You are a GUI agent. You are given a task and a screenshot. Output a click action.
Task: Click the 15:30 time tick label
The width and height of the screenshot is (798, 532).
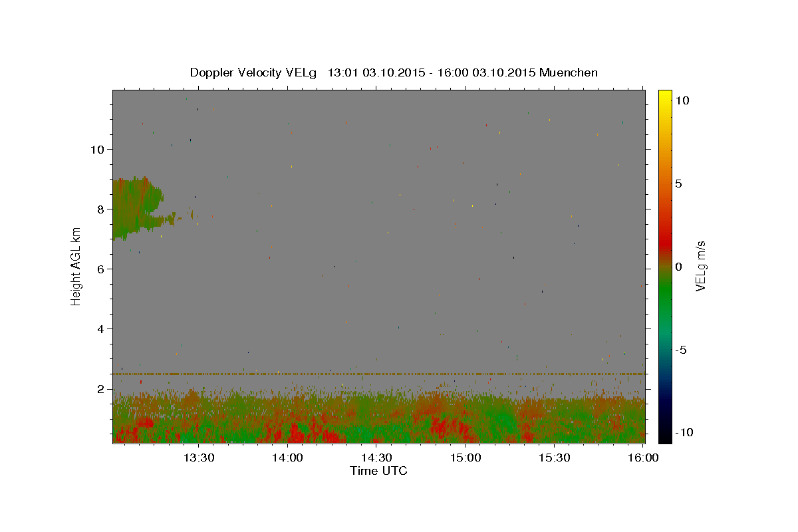coord(554,458)
